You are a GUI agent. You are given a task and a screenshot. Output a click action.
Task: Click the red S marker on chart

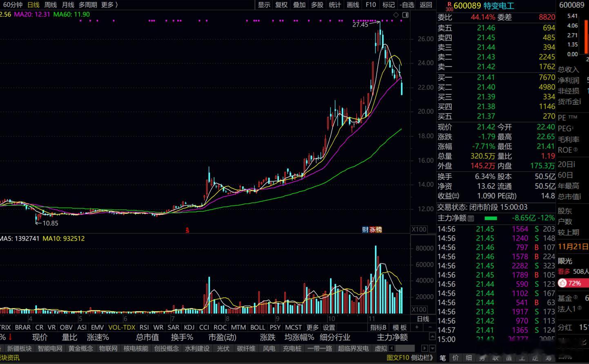pyautogui.click(x=187, y=230)
